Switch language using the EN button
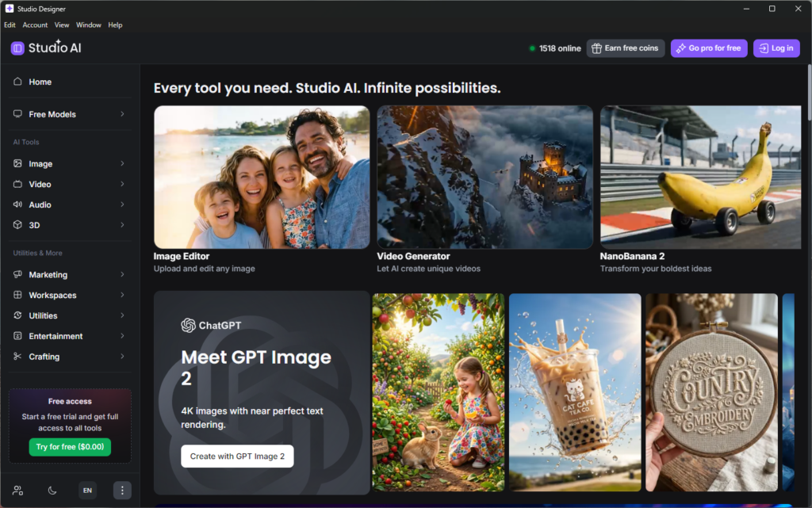Screen dimensions: 812x508 click(x=87, y=491)
